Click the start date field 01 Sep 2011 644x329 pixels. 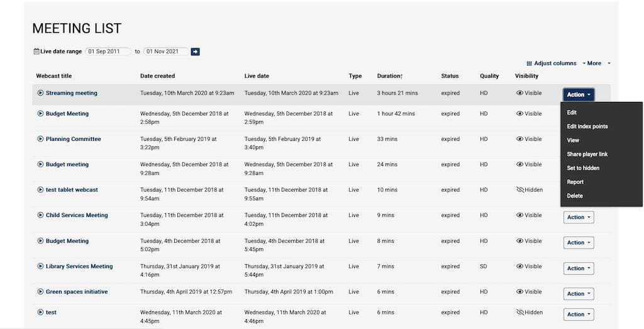tap(108, 52)
